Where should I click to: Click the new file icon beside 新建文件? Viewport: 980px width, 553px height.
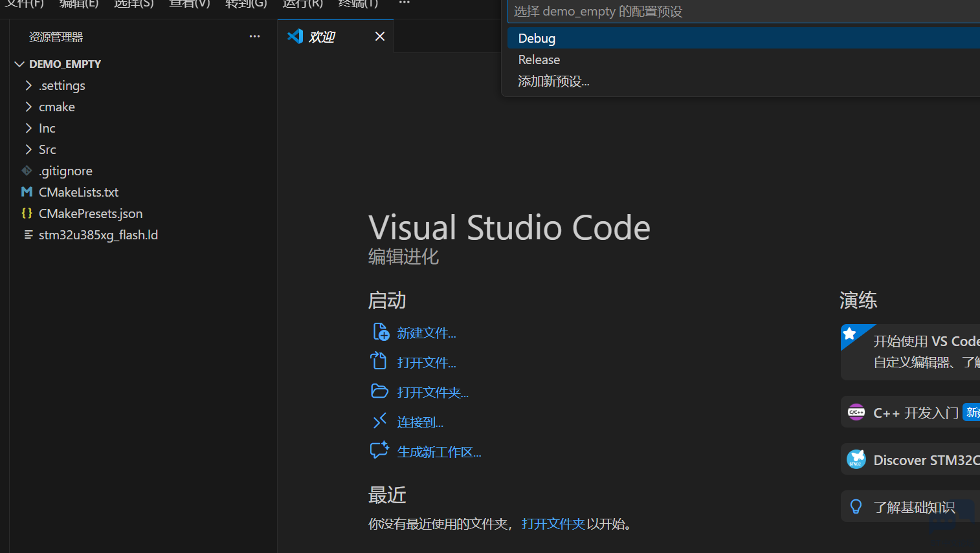tap(381, 332)
